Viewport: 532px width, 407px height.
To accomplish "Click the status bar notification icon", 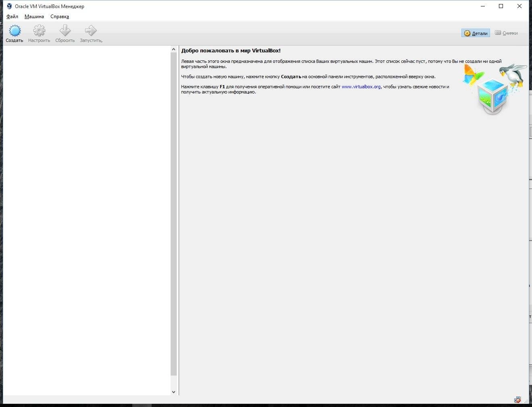I will (517, 400).
